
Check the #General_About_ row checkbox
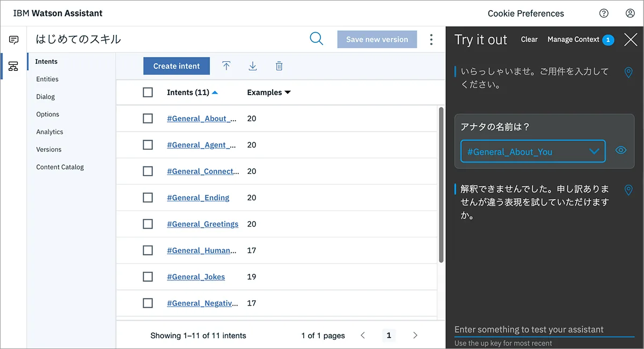[x=148, y=119]
